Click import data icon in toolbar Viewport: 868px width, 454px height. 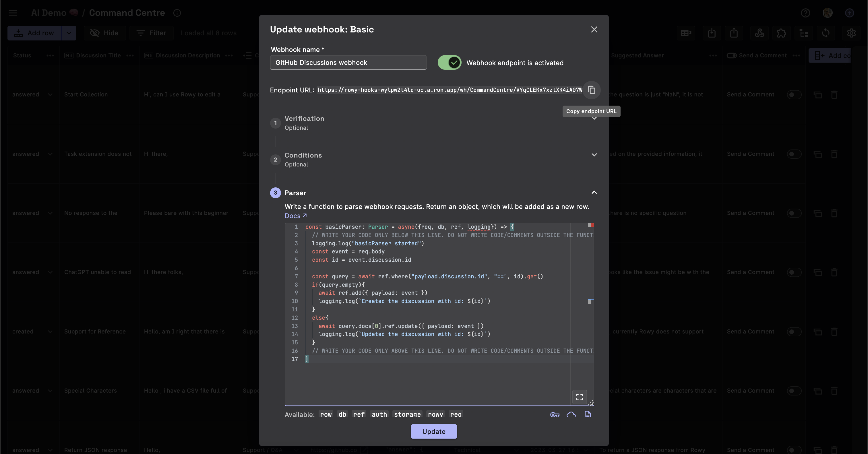click(712, 33)
